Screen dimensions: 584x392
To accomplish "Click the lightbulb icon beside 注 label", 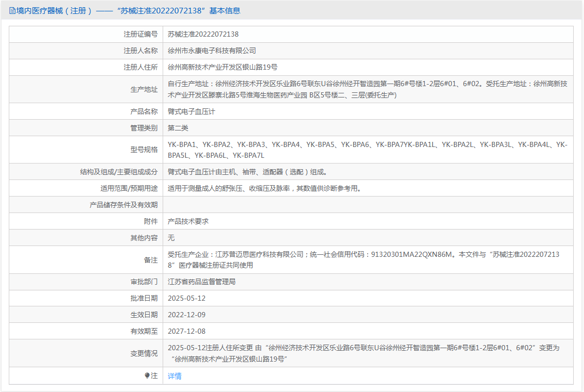I will point(147,375).
